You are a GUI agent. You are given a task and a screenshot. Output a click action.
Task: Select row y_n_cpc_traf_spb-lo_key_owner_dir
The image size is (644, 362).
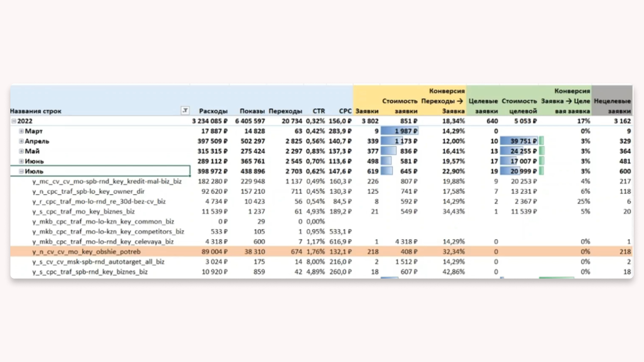[322, 191]
